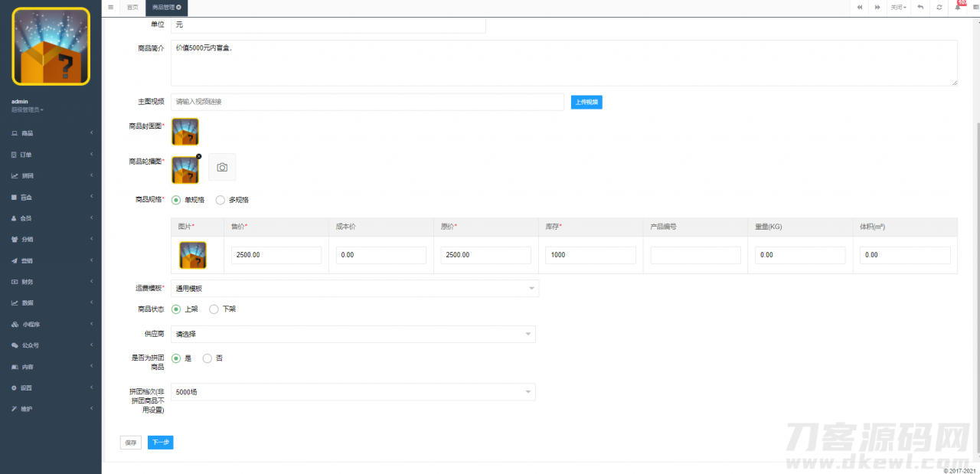Remove the carousel image with the X badge

(199, 156)
